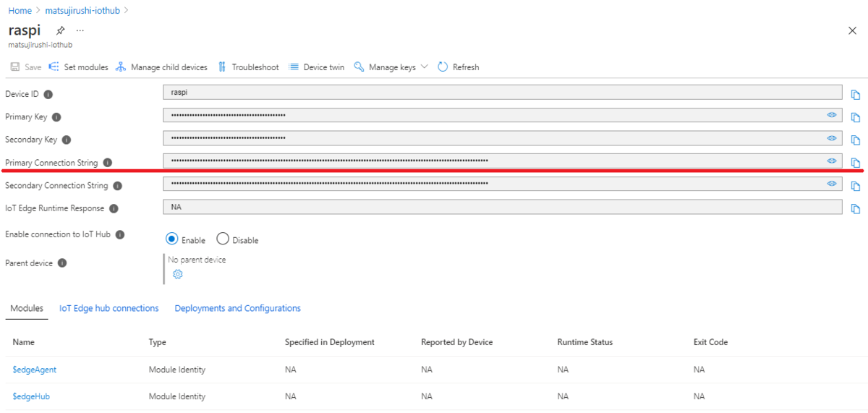
Task: Show info for IoT Edge Runtime Response
Action: tap(114, 208)
